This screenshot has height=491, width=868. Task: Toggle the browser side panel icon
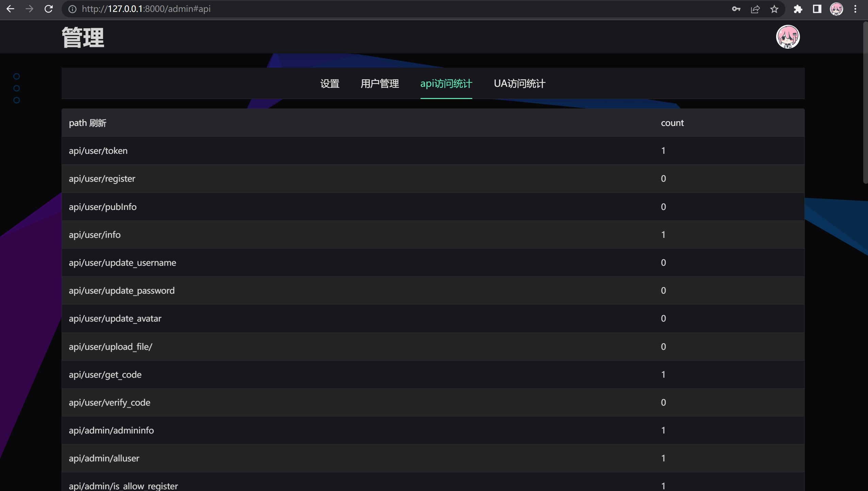point(817,9)
